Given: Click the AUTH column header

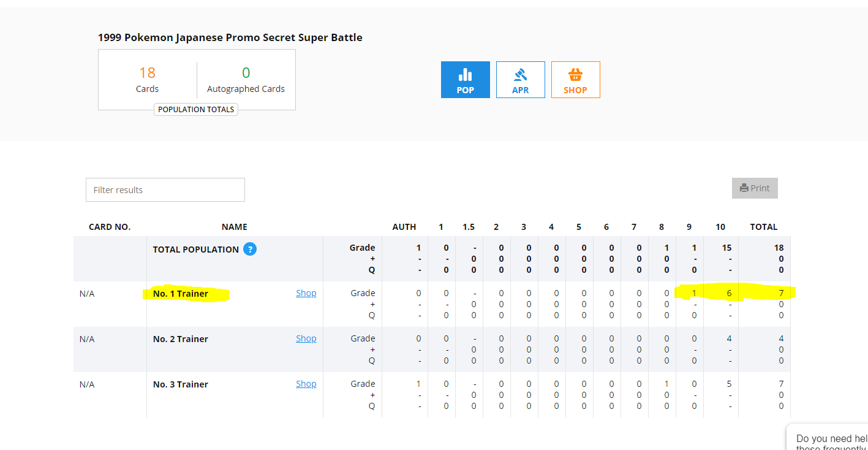Looking at the screenshot, I should point(404,227).
